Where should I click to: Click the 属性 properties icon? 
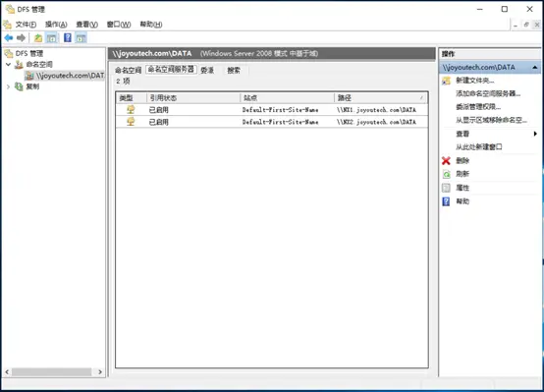point(446,188)
